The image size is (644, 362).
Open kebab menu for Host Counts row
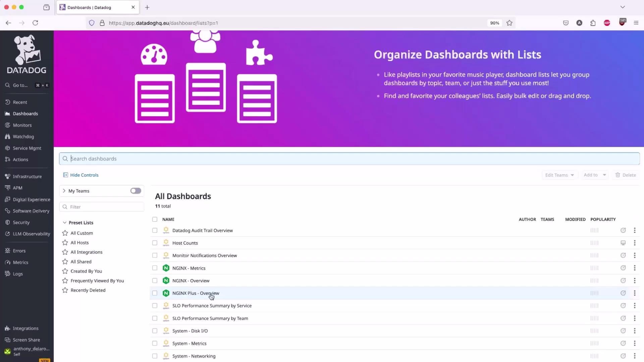coord(635,243)
